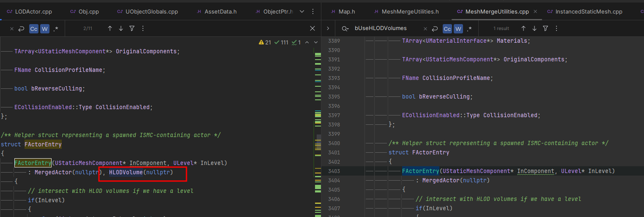
Task: Show hidden tabs dropdown in left editor
Action: [303, 11]
